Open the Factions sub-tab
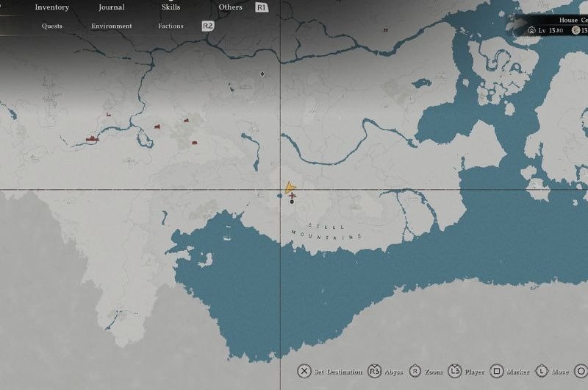Screen dimensions: 588x390 [171, 26]
